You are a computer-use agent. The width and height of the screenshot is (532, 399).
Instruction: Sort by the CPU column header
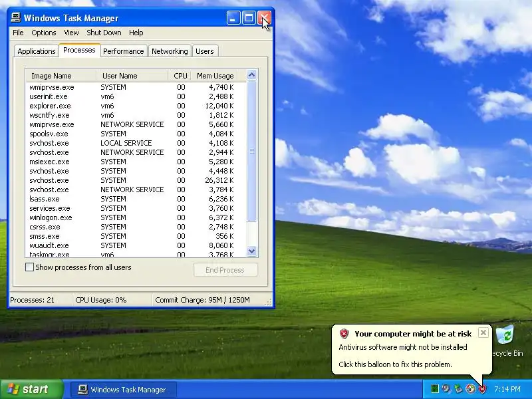180,76
